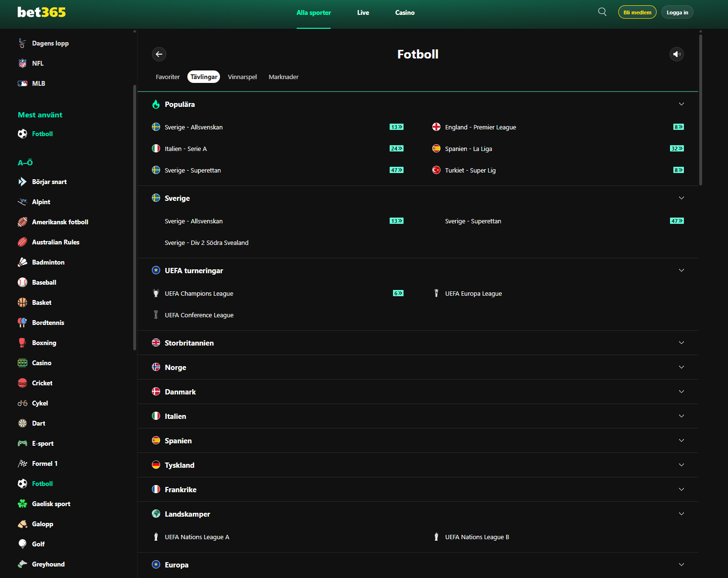The image size is (728, 578).
Task: Switch to the Live tab
Action: [x=363, y=13]
